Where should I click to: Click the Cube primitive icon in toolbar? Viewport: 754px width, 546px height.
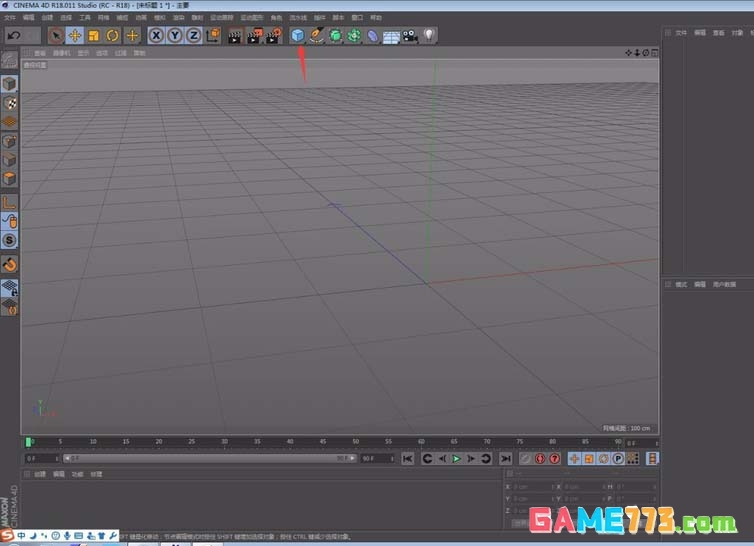pos(297,35)
